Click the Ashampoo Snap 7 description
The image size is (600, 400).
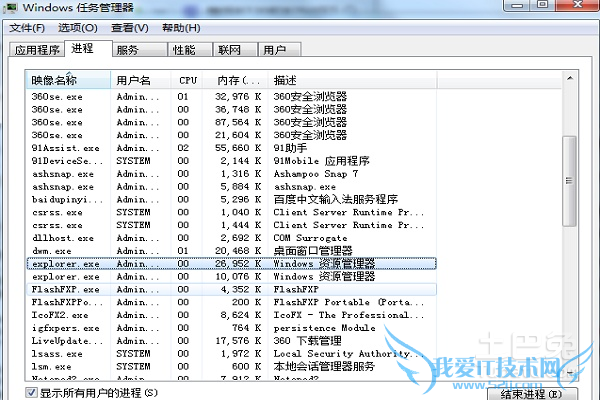point(316,174)
